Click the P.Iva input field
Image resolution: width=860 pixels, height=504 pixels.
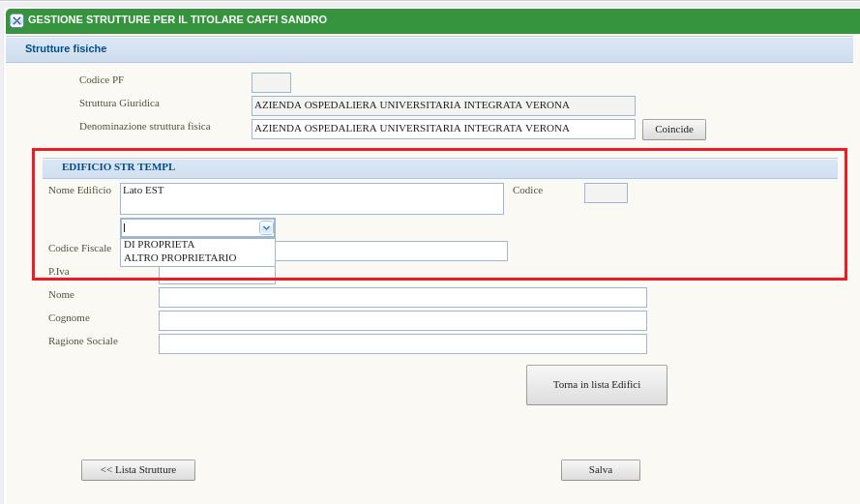pos(217,278)
